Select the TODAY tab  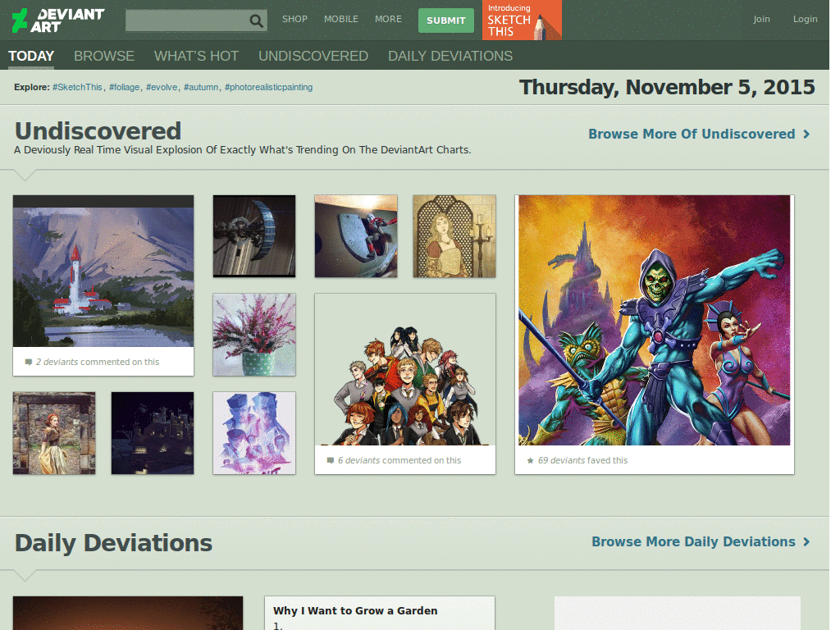pyautogui.click(x=31, y=56)
